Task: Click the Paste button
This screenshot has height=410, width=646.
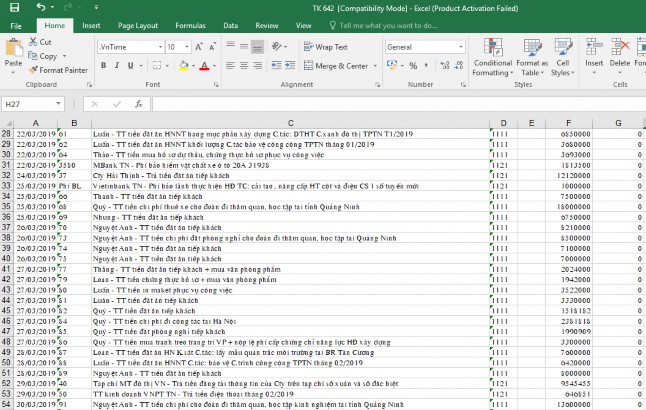Action: coord(13,55)
